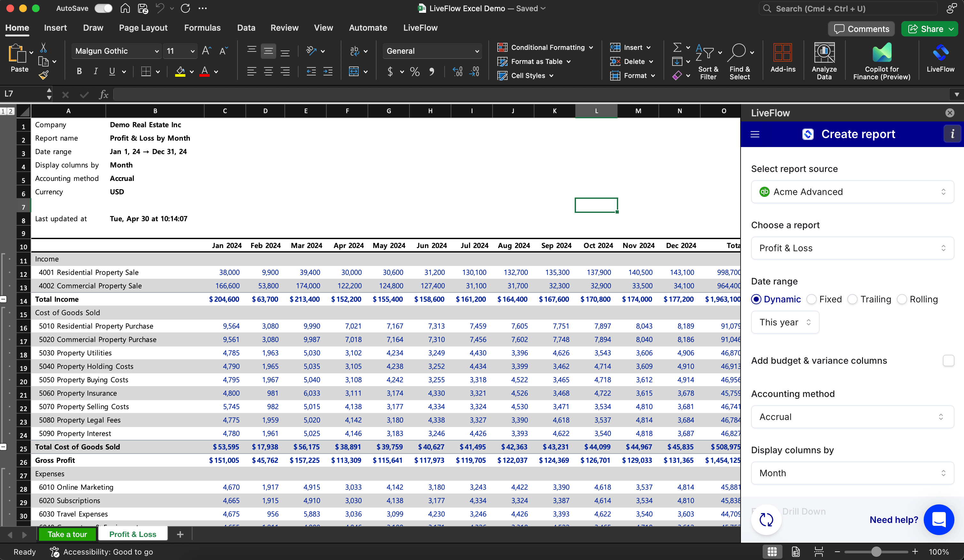Open Cell Styles gallery
Viewport: 964px width, 560px height.
click(526, 75)
